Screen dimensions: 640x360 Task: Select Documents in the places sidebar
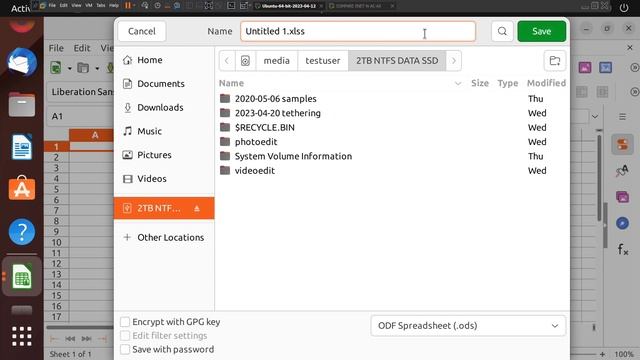(164, 84)
